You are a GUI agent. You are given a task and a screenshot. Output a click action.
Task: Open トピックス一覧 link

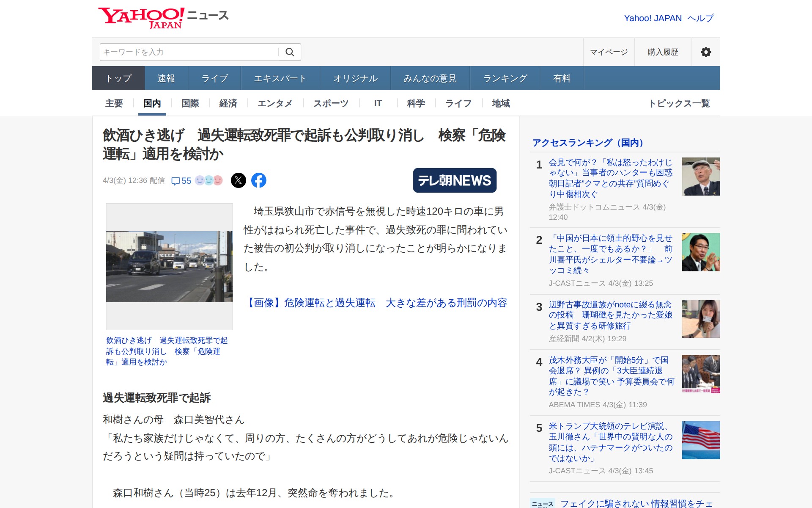coord(679,103)
